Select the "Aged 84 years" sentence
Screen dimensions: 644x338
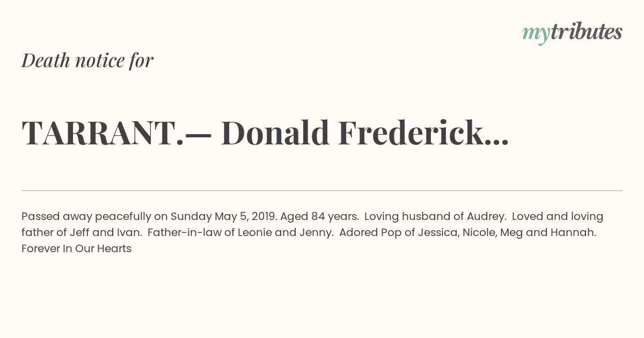(x=319, y=217)
